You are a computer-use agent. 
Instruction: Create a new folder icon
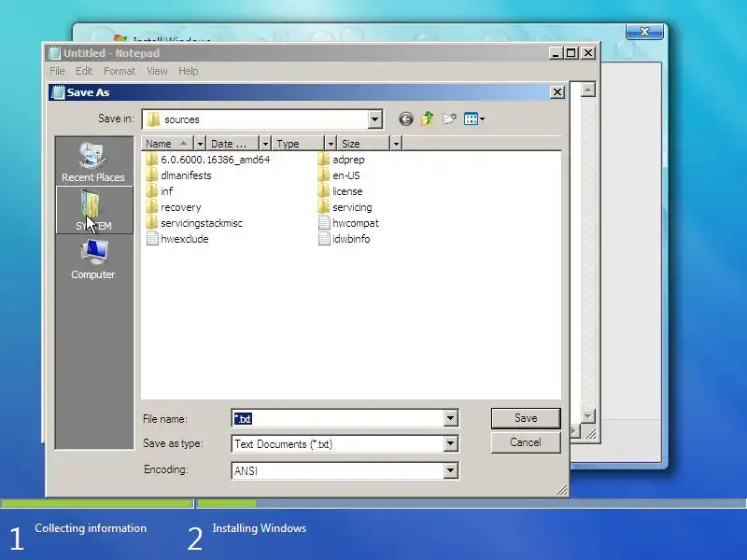coord(449,119)
